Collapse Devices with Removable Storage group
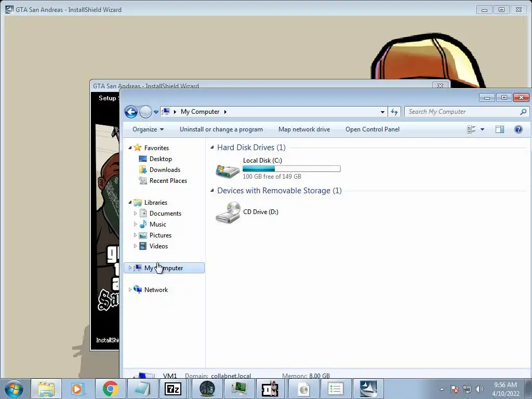This screenshot has height=399, width=532. [x=212, y=190]
